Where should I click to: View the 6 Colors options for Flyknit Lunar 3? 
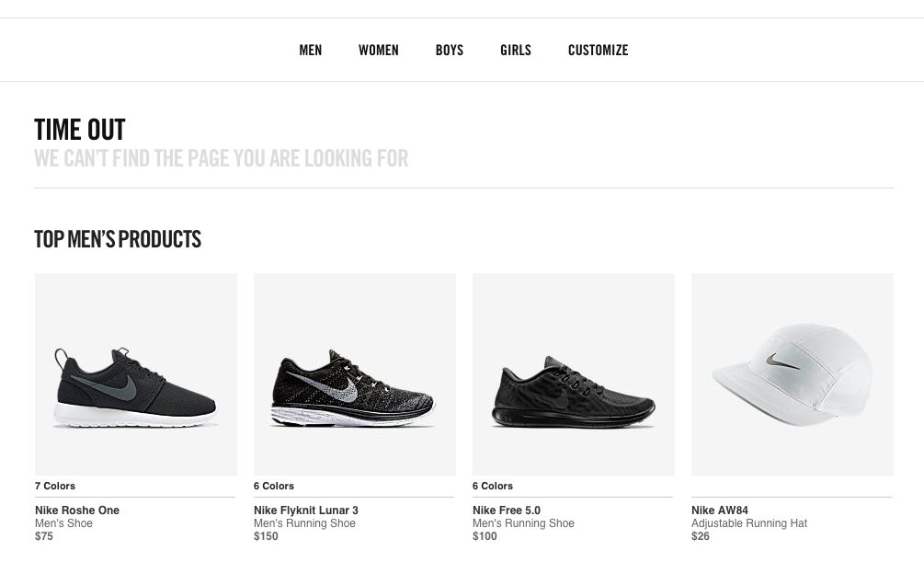[x=273, y=486]
